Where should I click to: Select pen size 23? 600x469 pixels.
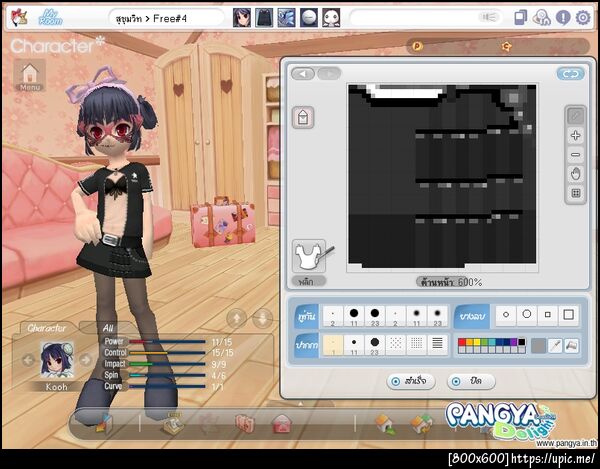(x=375, y=345)
